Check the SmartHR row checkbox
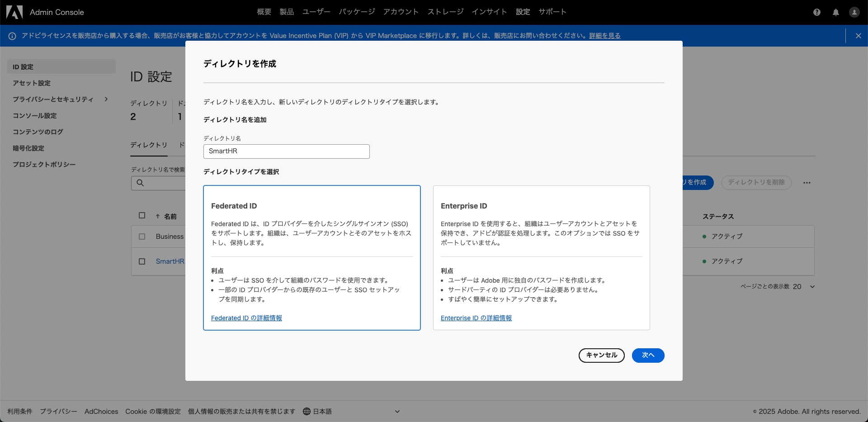This screenshot has height=422, width=868. (x=142, y=261)
